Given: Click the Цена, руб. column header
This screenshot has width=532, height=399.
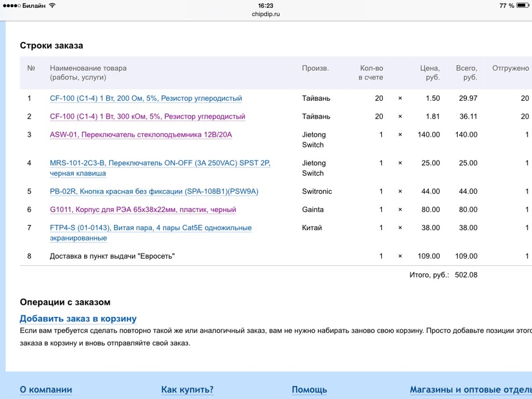Looking at the screenshot, I should pos(430,73).
